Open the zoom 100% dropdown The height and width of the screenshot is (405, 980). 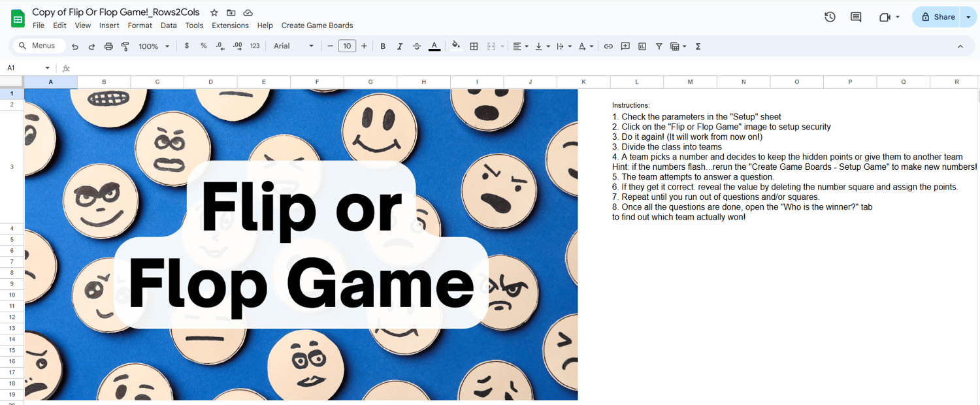click(154, 46)
